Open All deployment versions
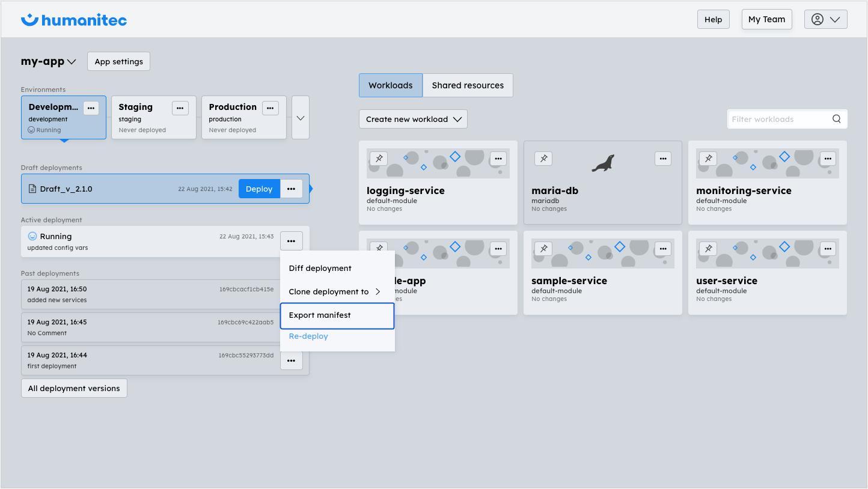 click(x=74, y=388)
